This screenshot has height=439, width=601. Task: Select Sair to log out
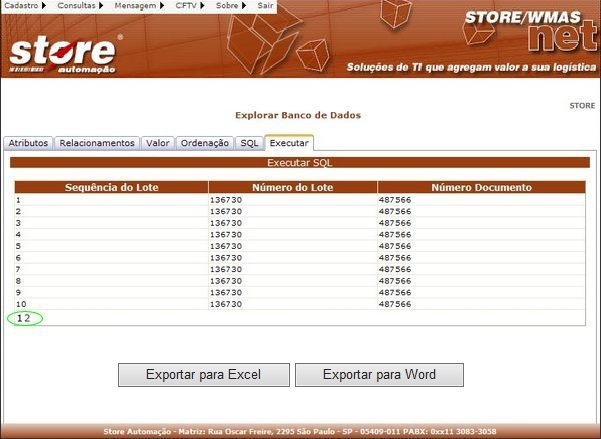point(265,6)
